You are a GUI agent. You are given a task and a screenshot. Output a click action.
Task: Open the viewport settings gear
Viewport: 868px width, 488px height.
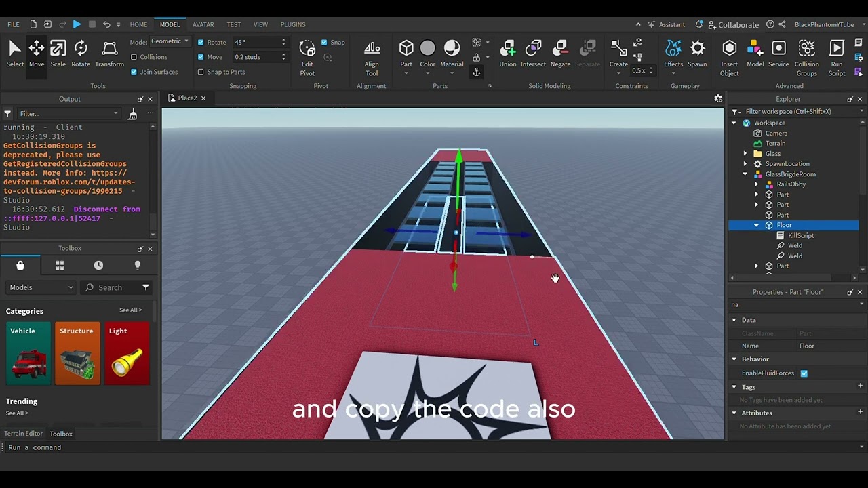click(718, 98)
